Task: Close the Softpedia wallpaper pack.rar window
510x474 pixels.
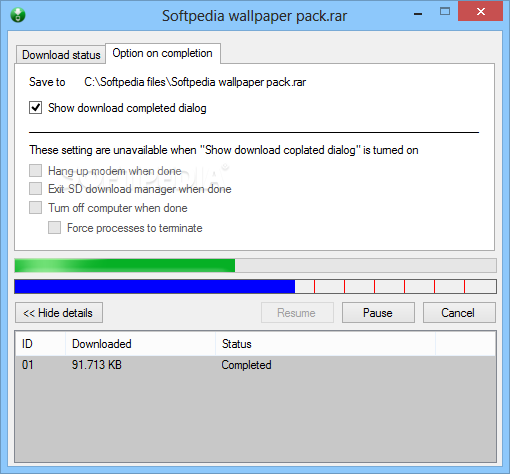Action: 480,12
